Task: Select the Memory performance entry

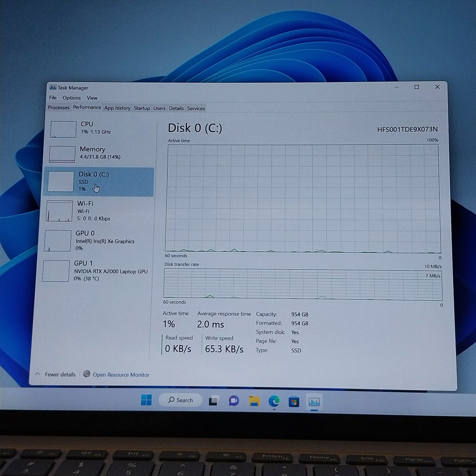Action: point(100,154)
